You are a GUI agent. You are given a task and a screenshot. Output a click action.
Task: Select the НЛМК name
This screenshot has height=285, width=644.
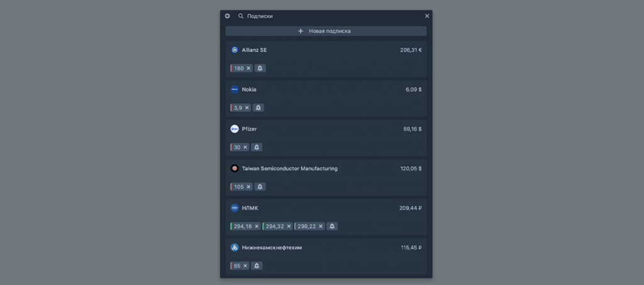(250, 208)
